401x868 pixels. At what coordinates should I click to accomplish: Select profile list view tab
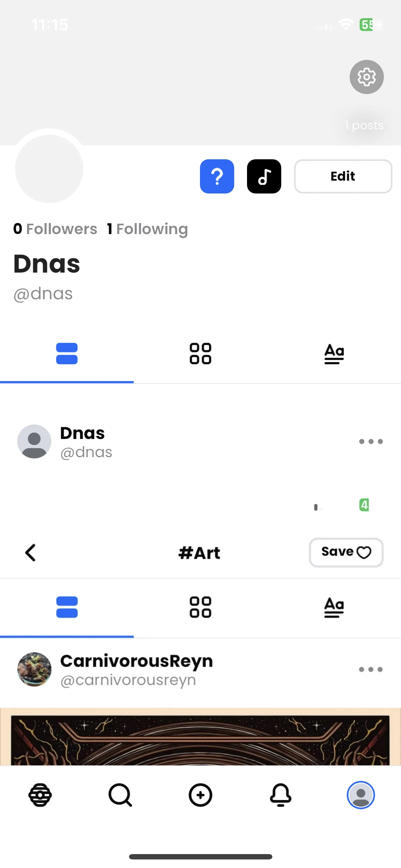pyautogui.click(x=67, y=353)
